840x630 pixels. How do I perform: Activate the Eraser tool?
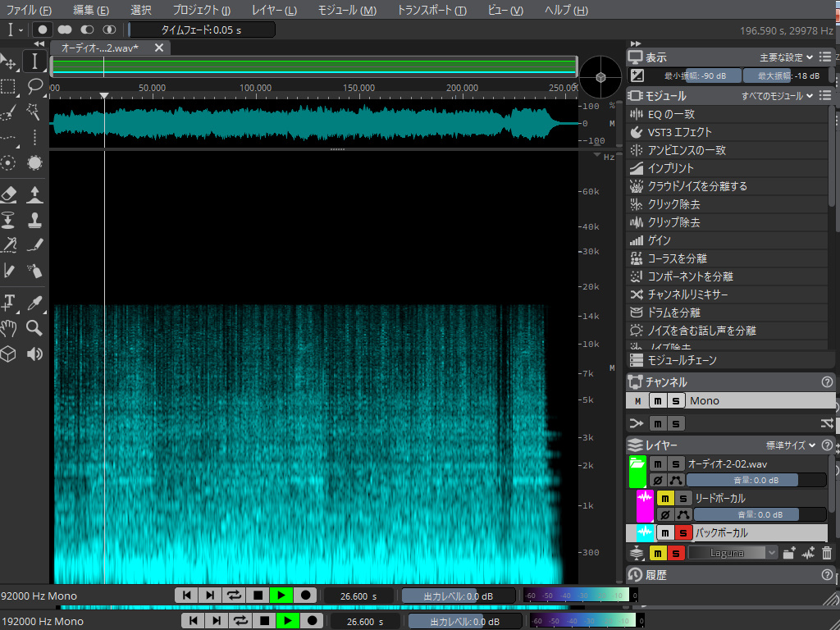point(8,194)
